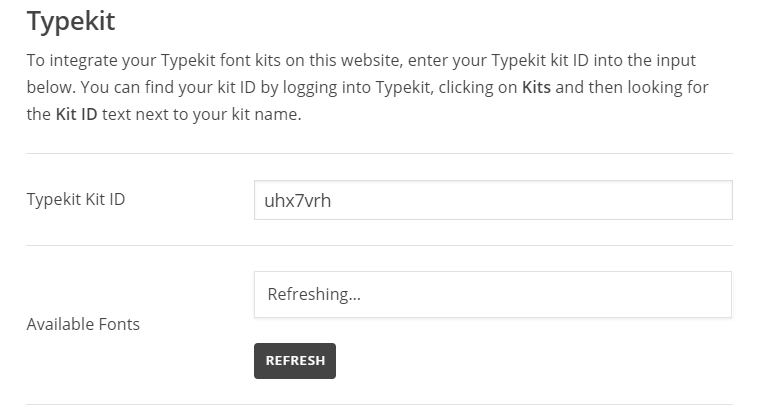The image size is (768, 409).
Task: Click the Available Fonts "Refreshing…" box
Action: tap(492, 295)
